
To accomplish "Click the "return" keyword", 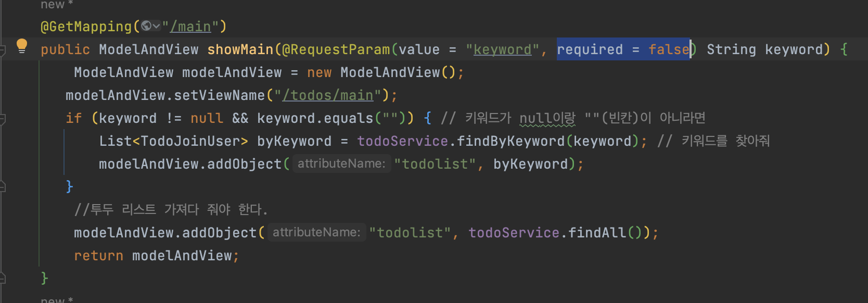I will [99, 256].
